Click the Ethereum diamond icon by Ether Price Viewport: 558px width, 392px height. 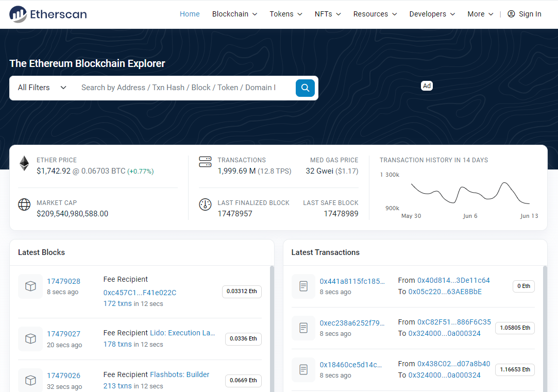pos(24,164)
